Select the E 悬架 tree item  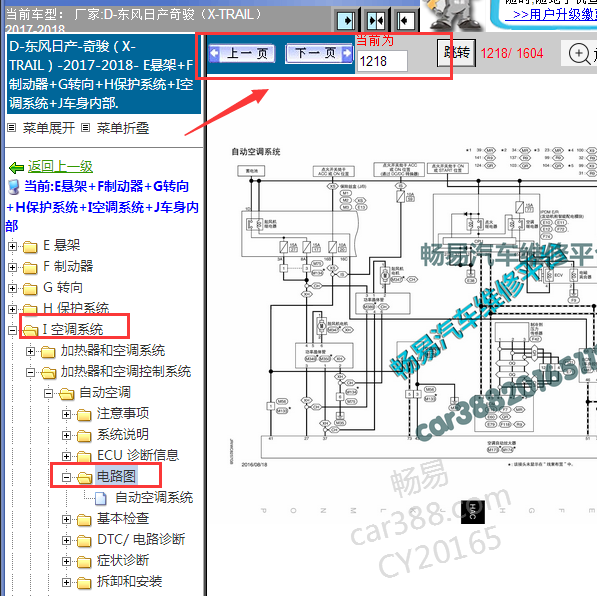[x=62, y=245]
